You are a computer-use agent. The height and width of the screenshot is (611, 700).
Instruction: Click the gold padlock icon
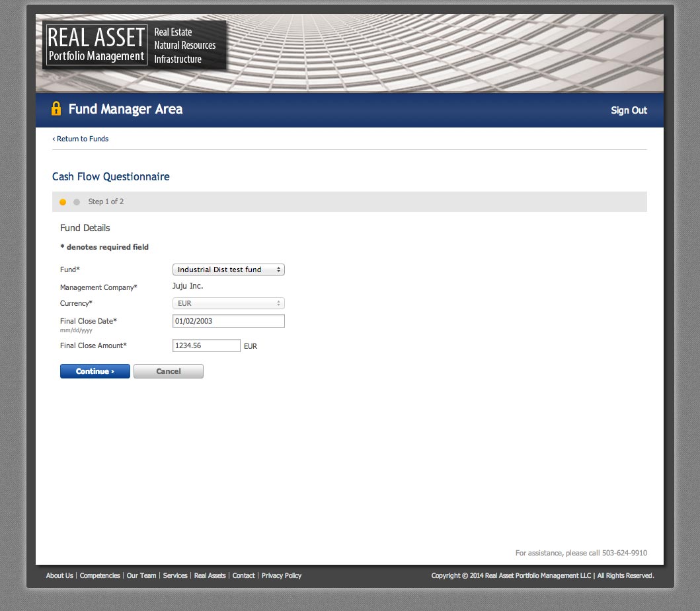coord(56,109)
